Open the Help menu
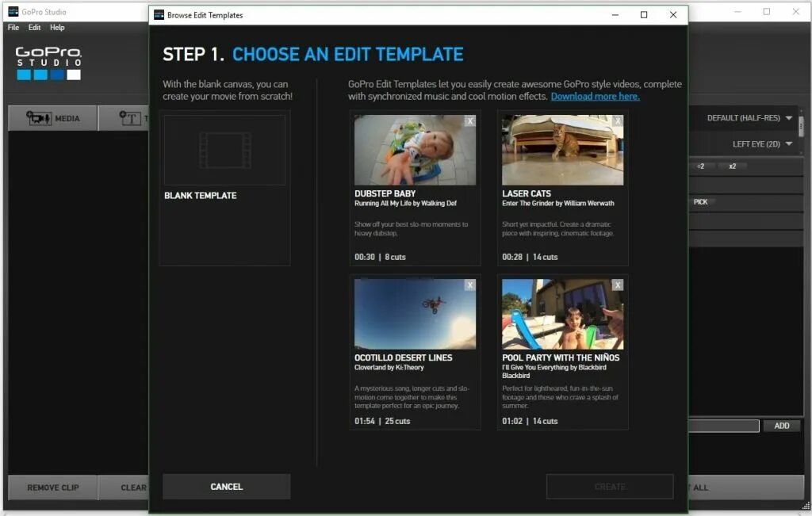Viewport: 812px width, 516px height. click(57, 28)
